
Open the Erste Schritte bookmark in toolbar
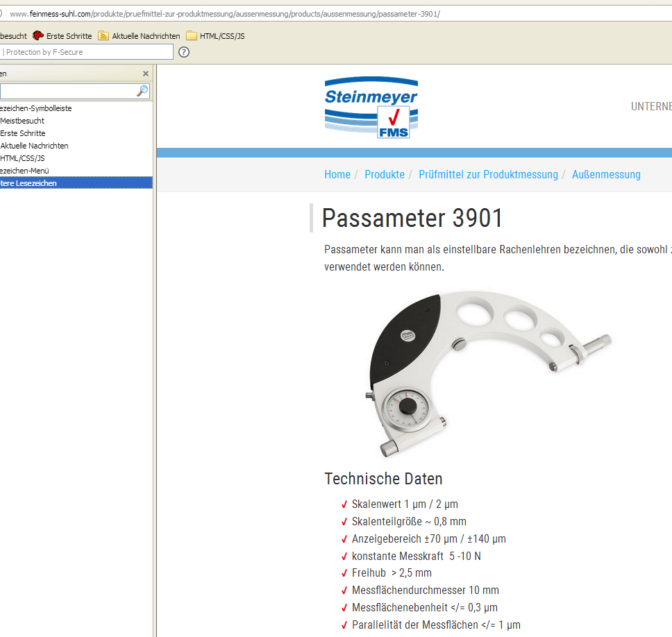tap(62, 36)
